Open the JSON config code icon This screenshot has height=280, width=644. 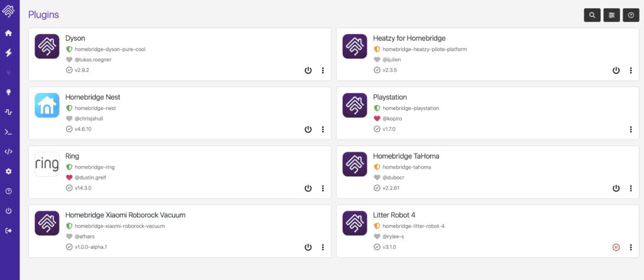(x=8, y=152)
